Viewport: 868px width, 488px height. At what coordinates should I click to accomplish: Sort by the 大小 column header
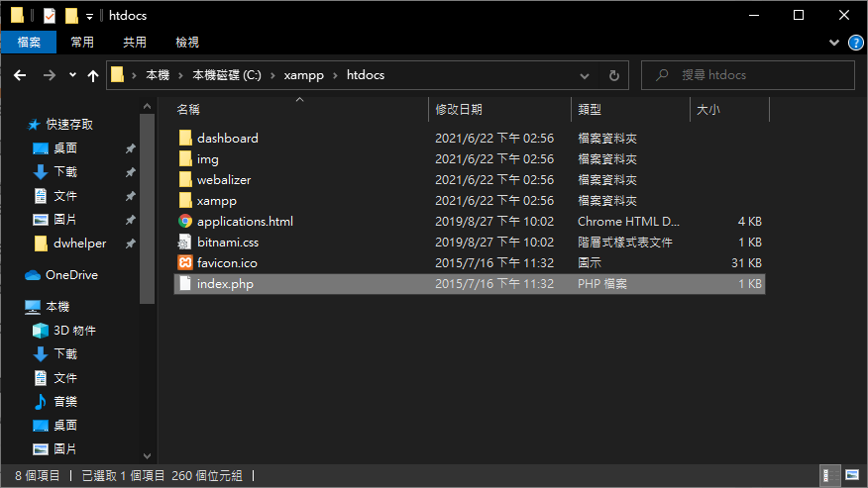coord(729,110)
